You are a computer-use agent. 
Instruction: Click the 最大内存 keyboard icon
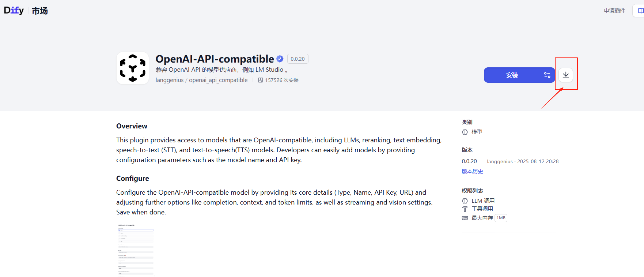pos(465,218)
